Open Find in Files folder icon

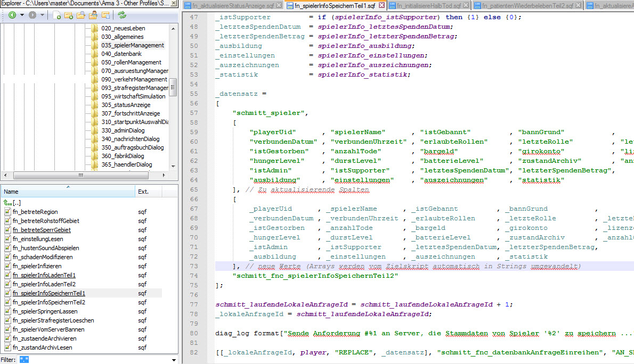[81, 15]
